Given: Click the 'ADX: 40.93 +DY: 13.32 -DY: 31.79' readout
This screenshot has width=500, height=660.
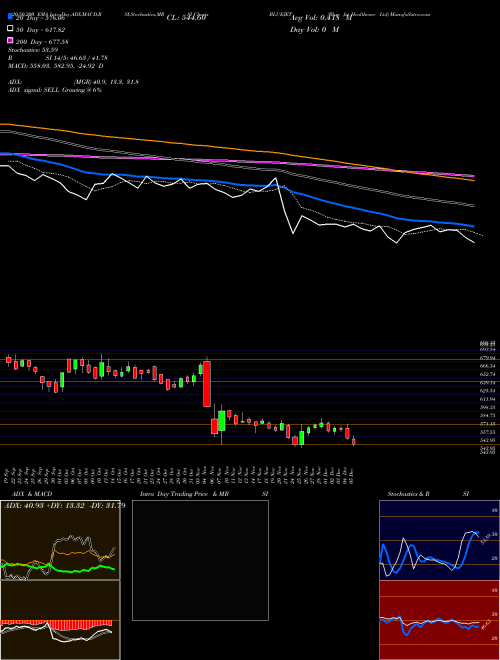Looking at the screenshot, I should pyautogui.click(x=64, y=505).
